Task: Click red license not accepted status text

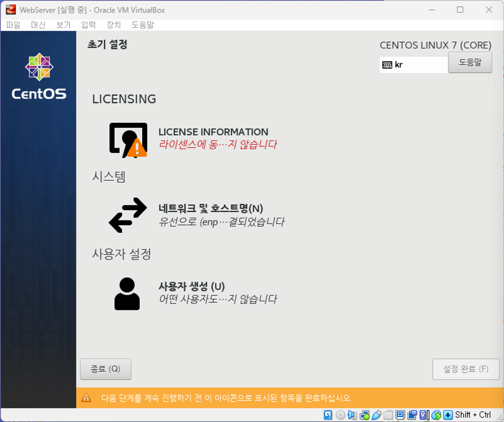Action: point(218,145)
